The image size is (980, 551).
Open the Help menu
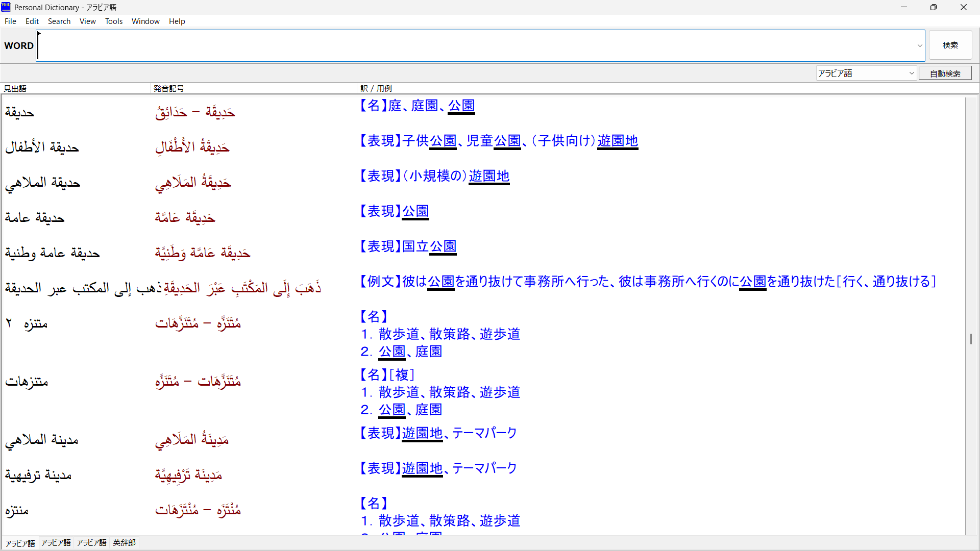[x=177, y=21]
